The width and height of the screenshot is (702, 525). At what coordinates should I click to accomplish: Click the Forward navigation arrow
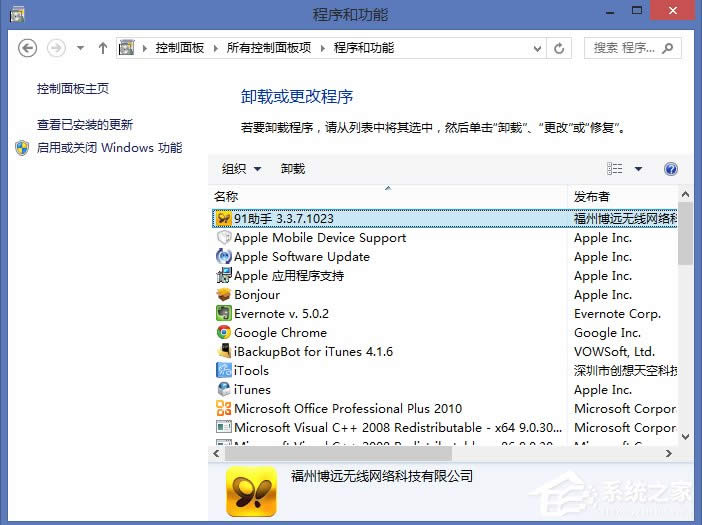tap(56, 48)
